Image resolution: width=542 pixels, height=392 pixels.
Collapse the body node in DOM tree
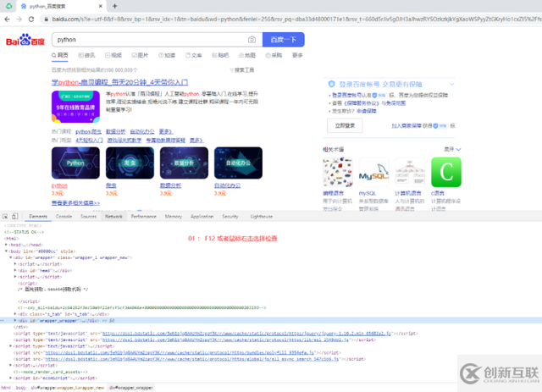pos(6,251)
